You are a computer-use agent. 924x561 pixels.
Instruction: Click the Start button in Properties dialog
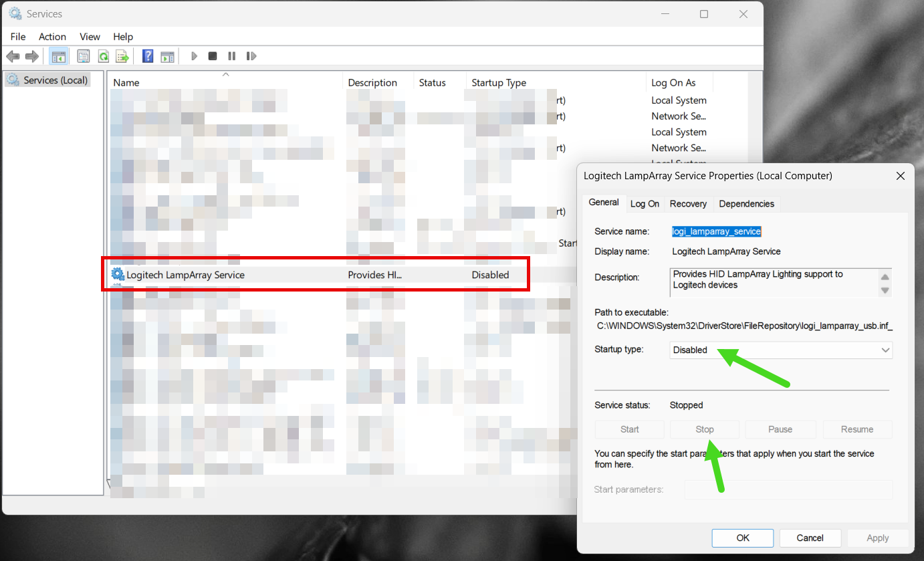629,429
